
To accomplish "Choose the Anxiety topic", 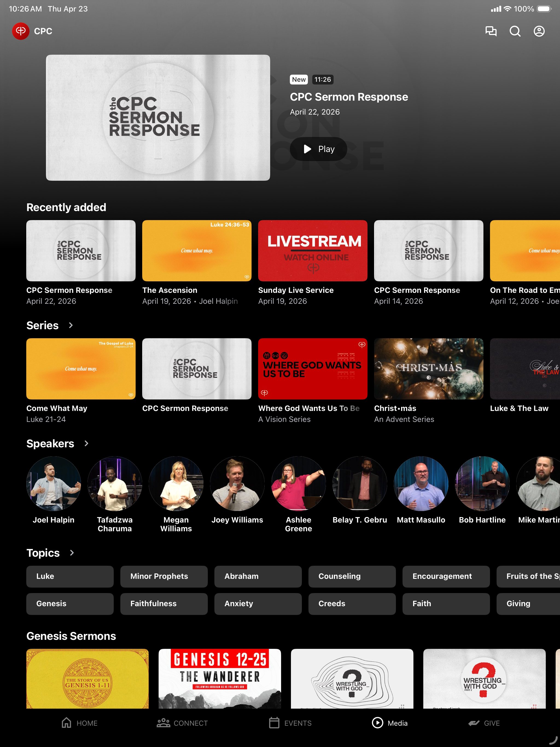I will (x=258, y=604).
